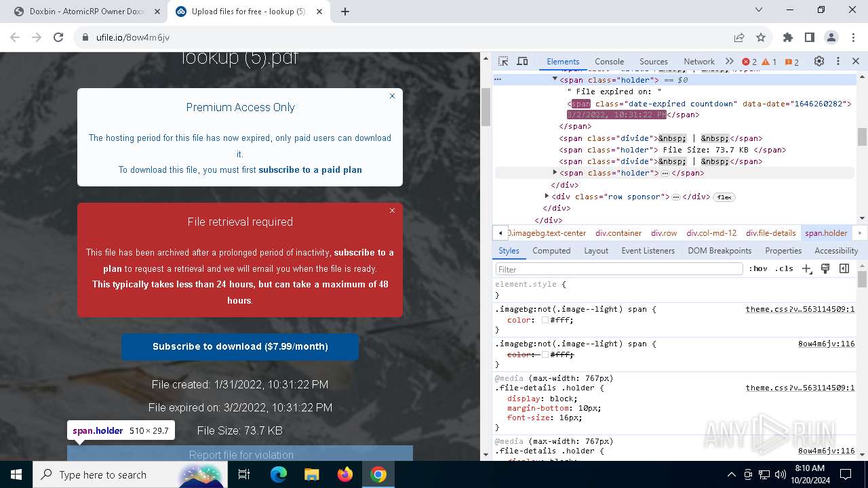Expand the div row sponsor node
This screenshot has height=488, width=868.
point(547,196)
